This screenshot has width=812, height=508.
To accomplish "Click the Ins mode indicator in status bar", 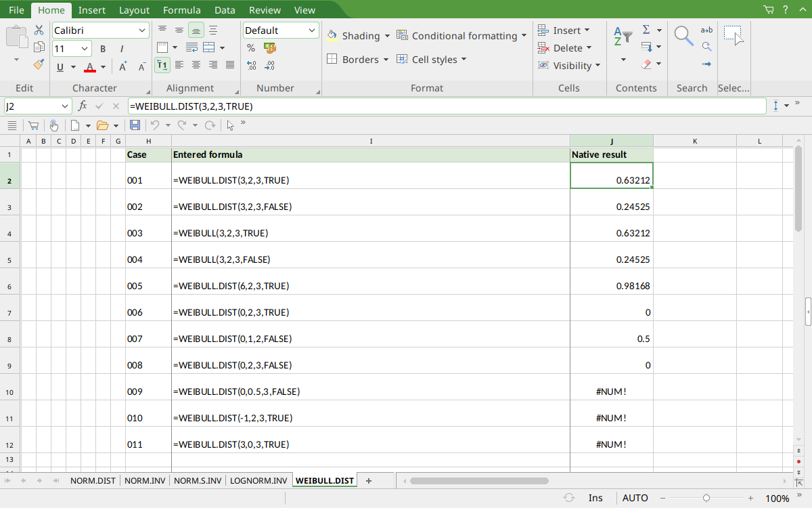I will click(595, 498).
